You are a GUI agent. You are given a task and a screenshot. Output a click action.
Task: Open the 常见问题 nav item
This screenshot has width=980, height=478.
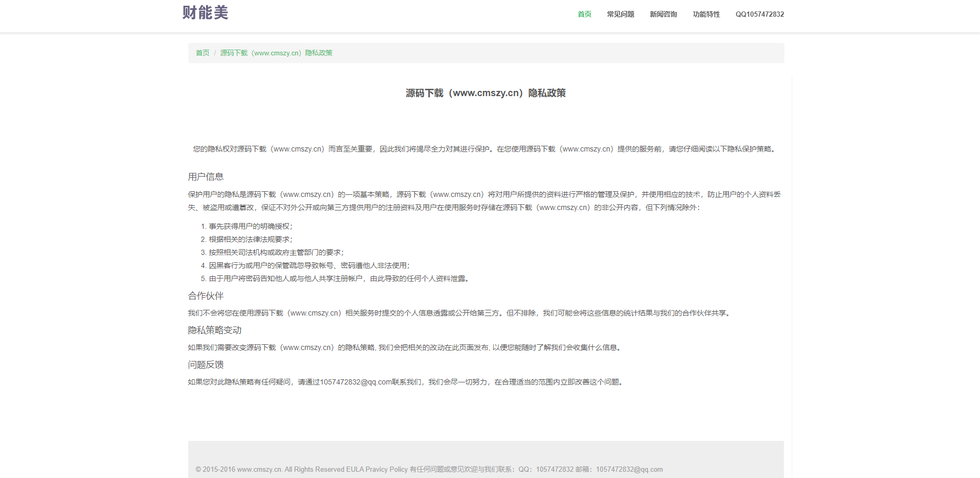click(620, 14)
